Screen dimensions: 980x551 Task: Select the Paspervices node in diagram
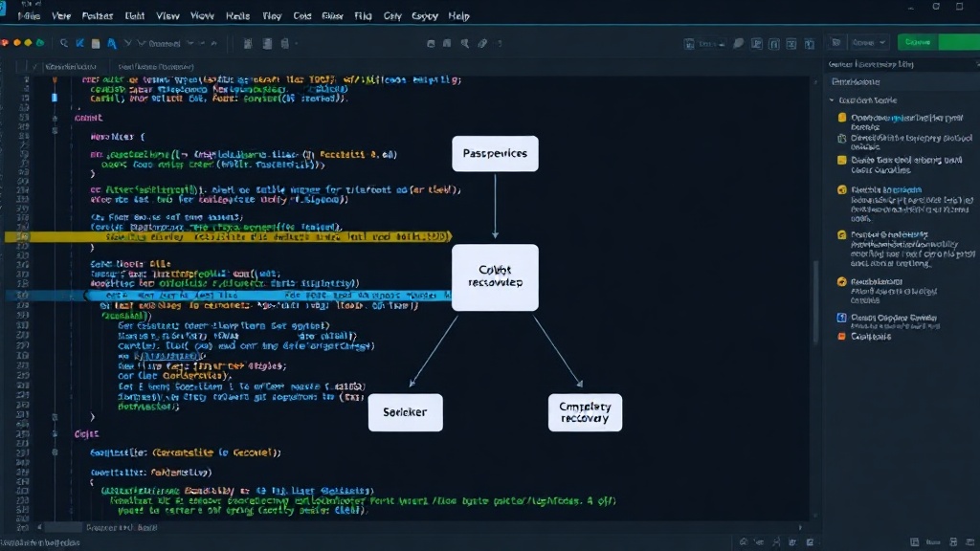click(495, 154)
